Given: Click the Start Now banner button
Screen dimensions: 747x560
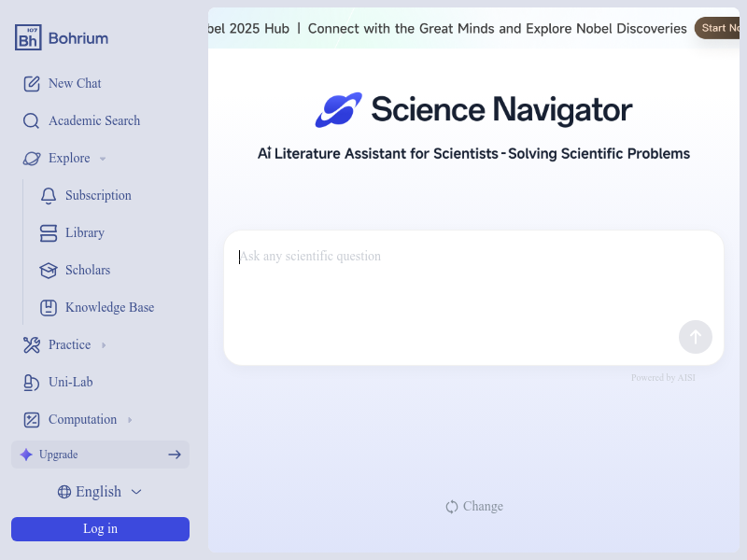Looking at the screenshot, I should 720,28.
